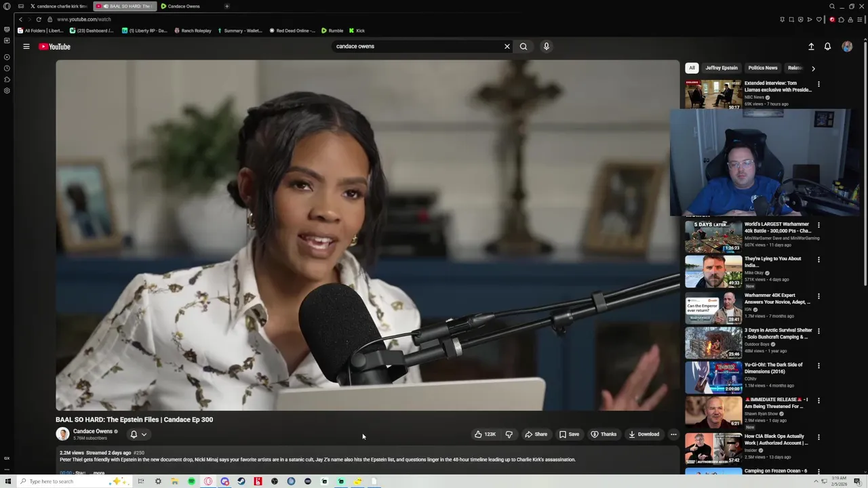
Task: Open options for Tom Llamas interview video
Action: (818, 85)
